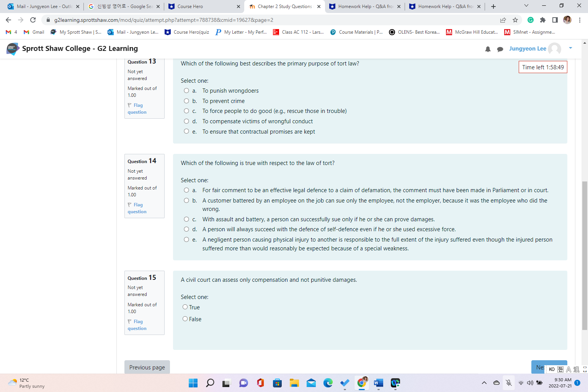
Task: Open the messages bubble icon next to Jungyeon Lee
Action: tap(500, 49)
